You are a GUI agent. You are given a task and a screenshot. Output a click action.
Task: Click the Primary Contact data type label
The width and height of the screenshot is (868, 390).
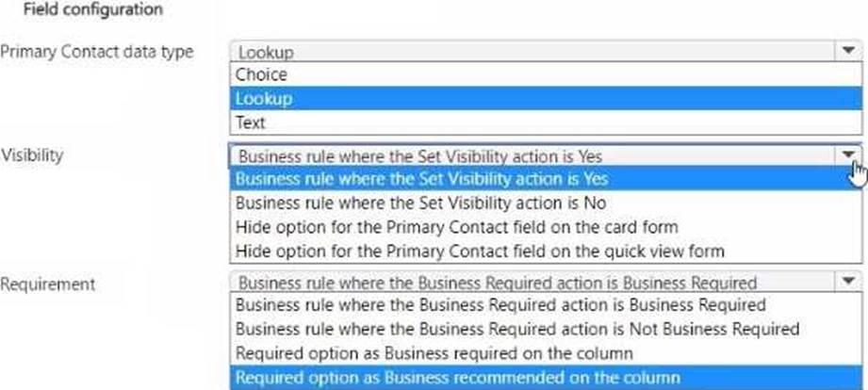pyautogui.click(x=97, y=52)
